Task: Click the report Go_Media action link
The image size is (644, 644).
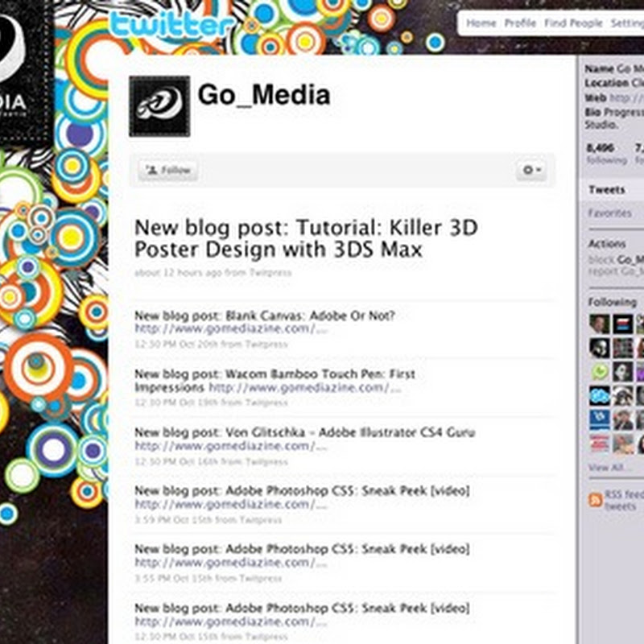Action: 616,271
